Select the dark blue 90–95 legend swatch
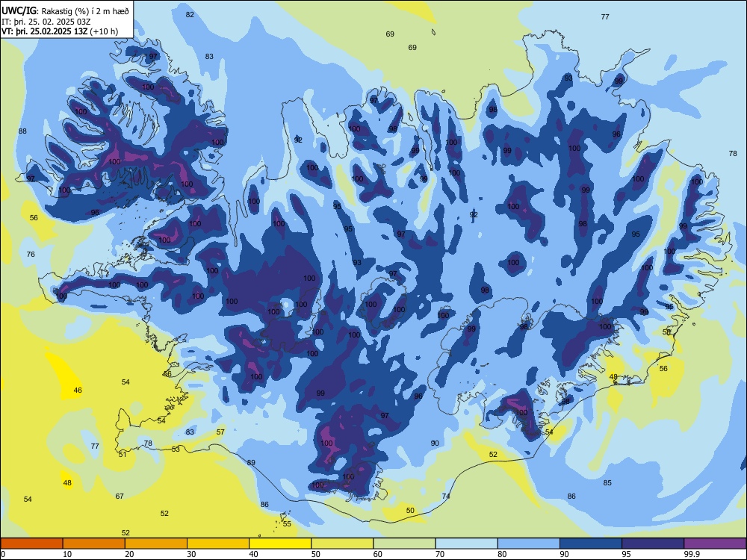 [x=591, y=544]
